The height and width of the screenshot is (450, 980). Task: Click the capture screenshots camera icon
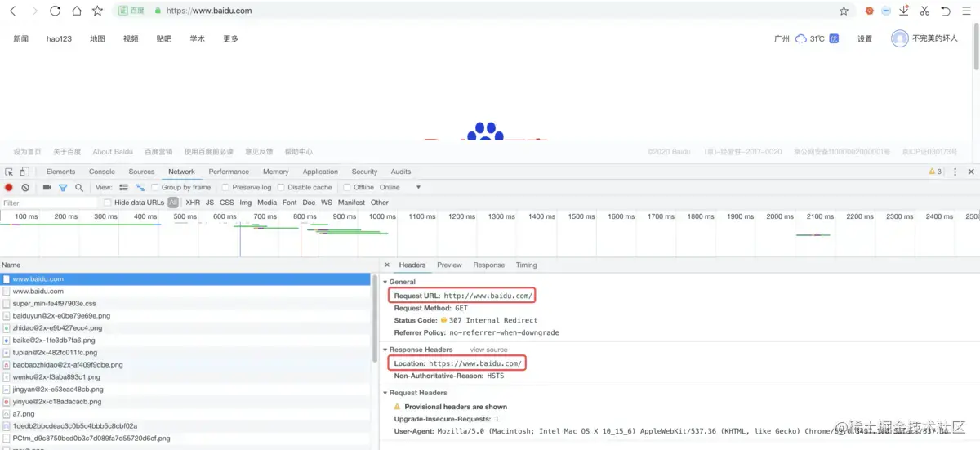click(47, 188)
